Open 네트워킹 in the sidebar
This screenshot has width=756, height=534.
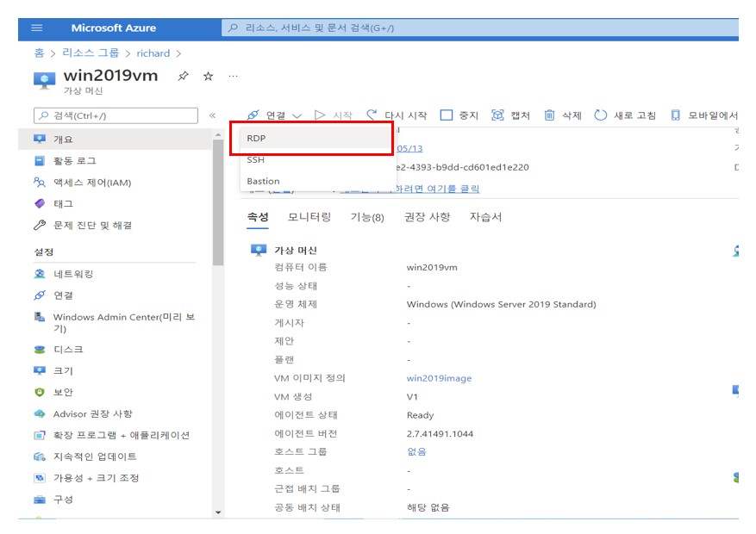pyautogui.click(x=115, y=274)
